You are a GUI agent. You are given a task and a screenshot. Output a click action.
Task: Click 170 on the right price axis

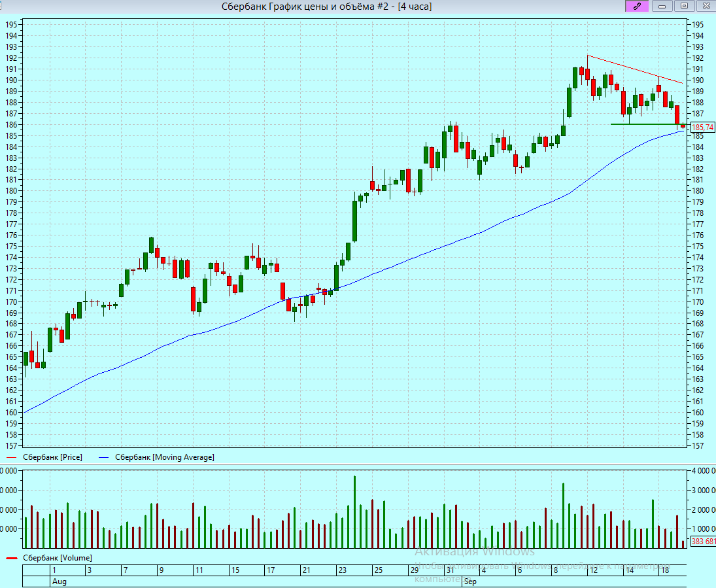click(698, 302)
